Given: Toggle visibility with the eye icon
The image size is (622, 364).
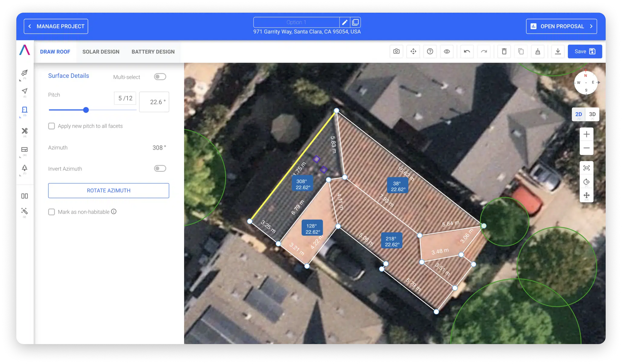Looking at the screenshot, I should pyautogui.click(x=447, y=51).
